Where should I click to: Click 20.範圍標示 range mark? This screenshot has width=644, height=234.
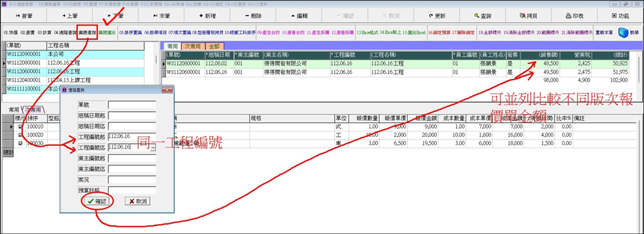[547, 33]
